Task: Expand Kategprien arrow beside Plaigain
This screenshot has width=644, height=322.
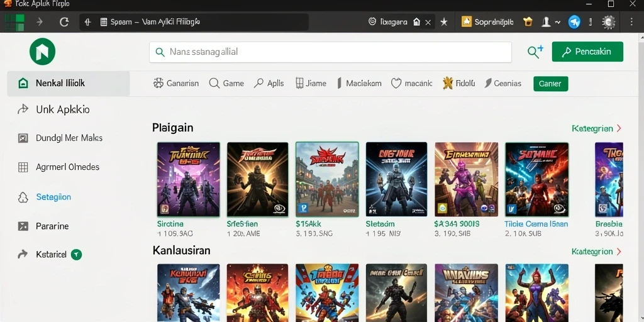Action: pyautogui.click(x=619, y=128)
